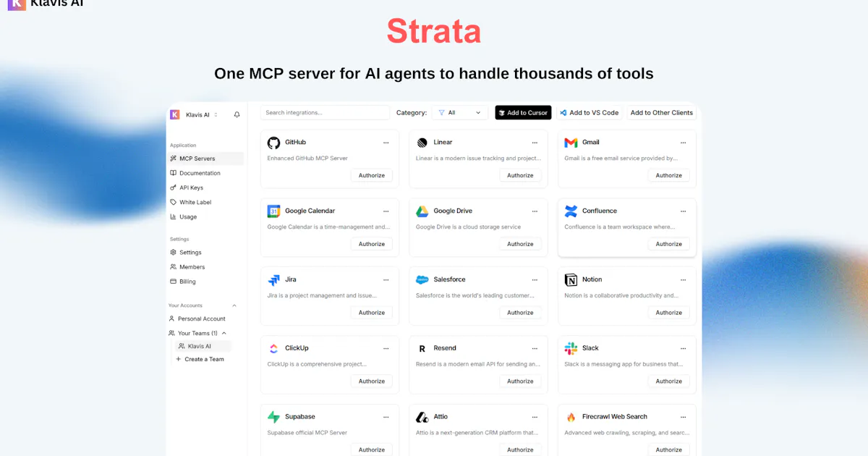Screen dimensions: 868x456
Task: Collapse the Your Accounts section
Action: point(234,305)
